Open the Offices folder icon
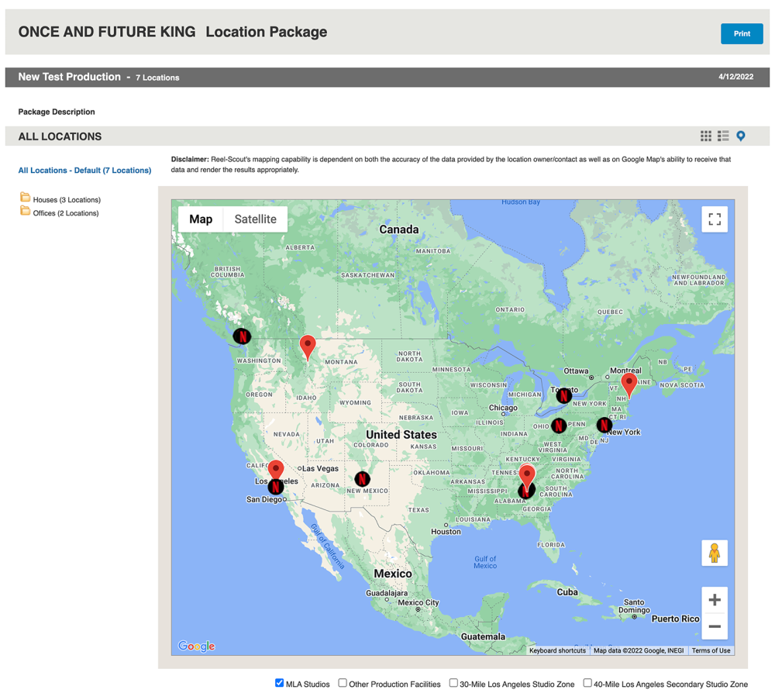Viewport: 775px width, 700px height. coord(25,211)
